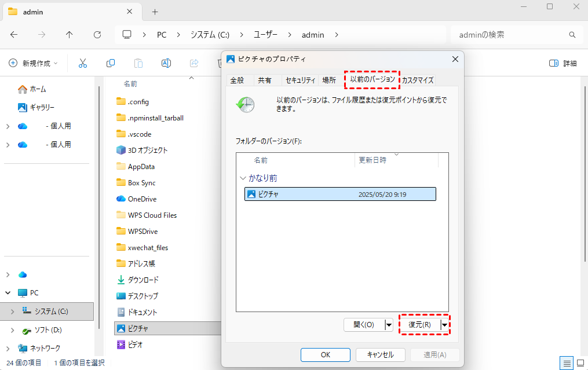The width and height of the screenshot is (588, 370).
Task: Click the Copy icon in toolbar
Action: 110,63
